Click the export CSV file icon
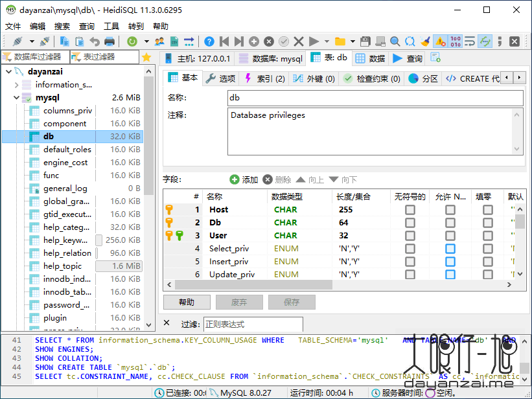This screenshot has width=532, height=399. click(x=174, y=41)
